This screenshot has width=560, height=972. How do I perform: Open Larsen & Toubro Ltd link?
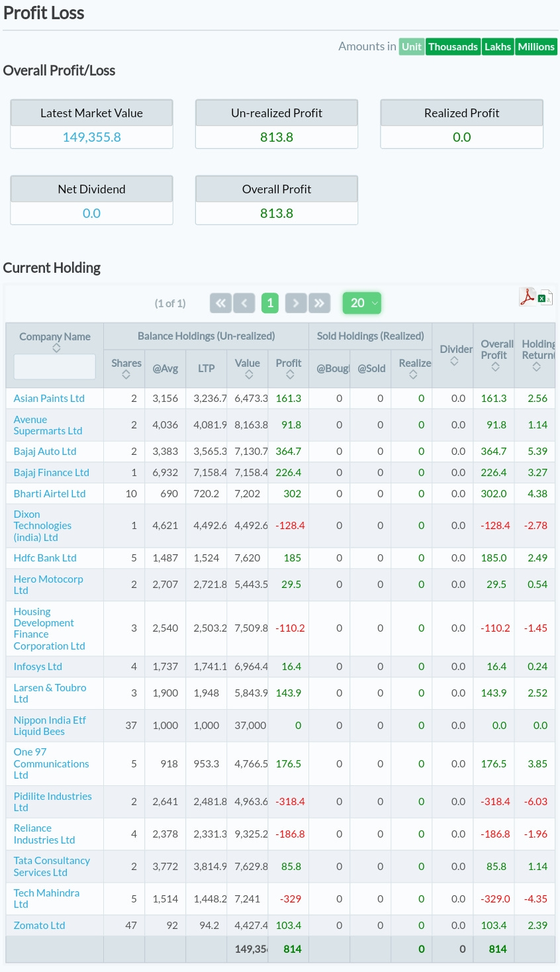point(50,693)
